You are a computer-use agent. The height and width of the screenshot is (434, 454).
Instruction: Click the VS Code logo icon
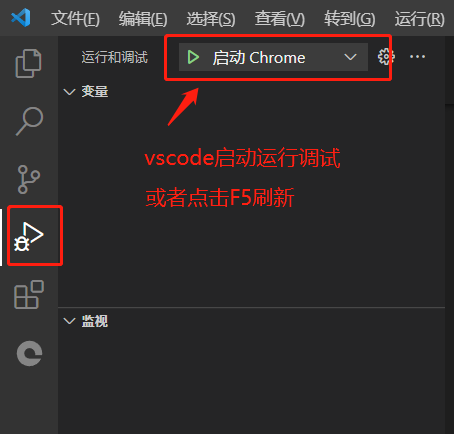[x=21, y=18]
